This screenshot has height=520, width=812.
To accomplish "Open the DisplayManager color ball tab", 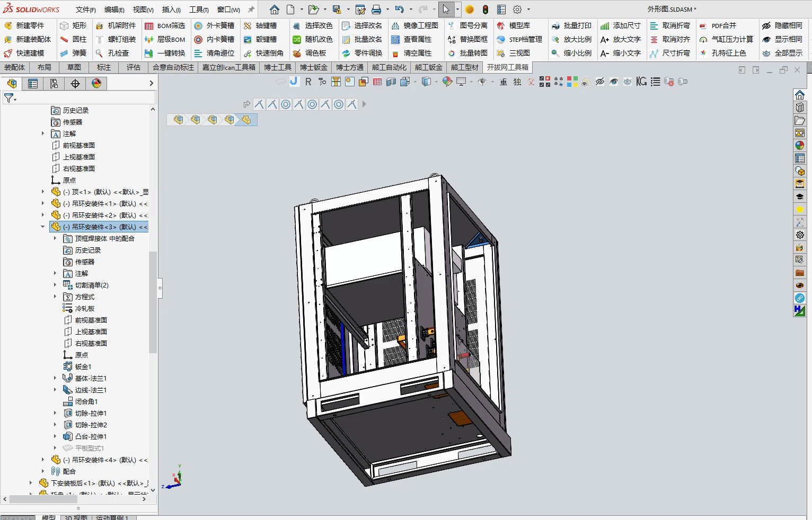I will [96, 84].
